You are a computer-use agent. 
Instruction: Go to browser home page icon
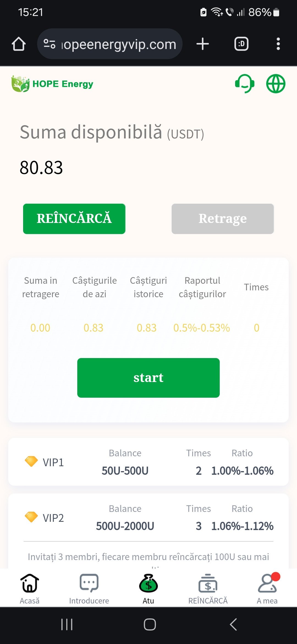click(19, 44)
